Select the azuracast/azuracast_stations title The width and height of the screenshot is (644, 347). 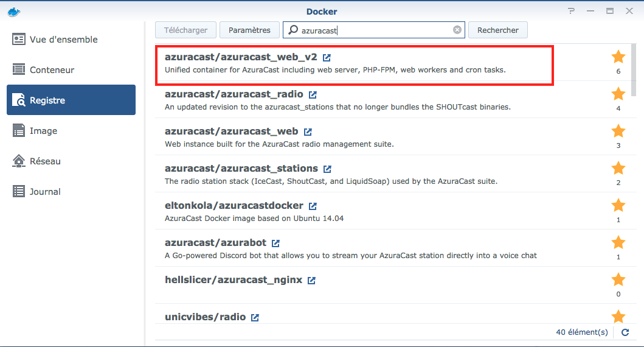click(x=241, y=168)
